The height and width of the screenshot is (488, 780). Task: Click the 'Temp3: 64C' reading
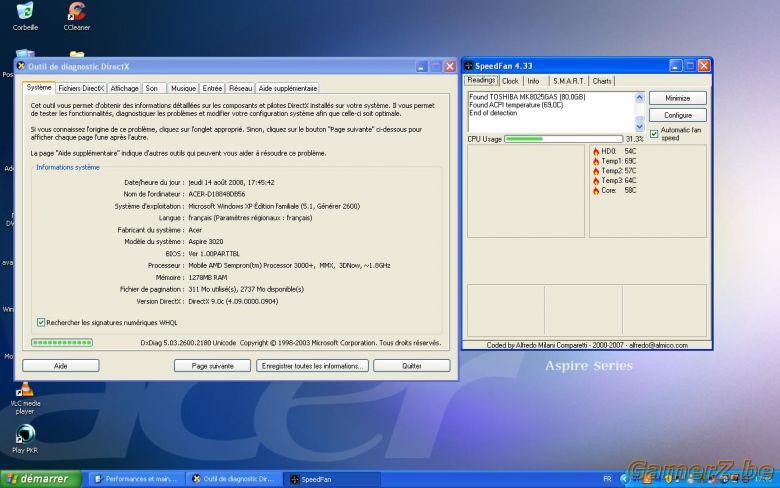coord(618,181)
